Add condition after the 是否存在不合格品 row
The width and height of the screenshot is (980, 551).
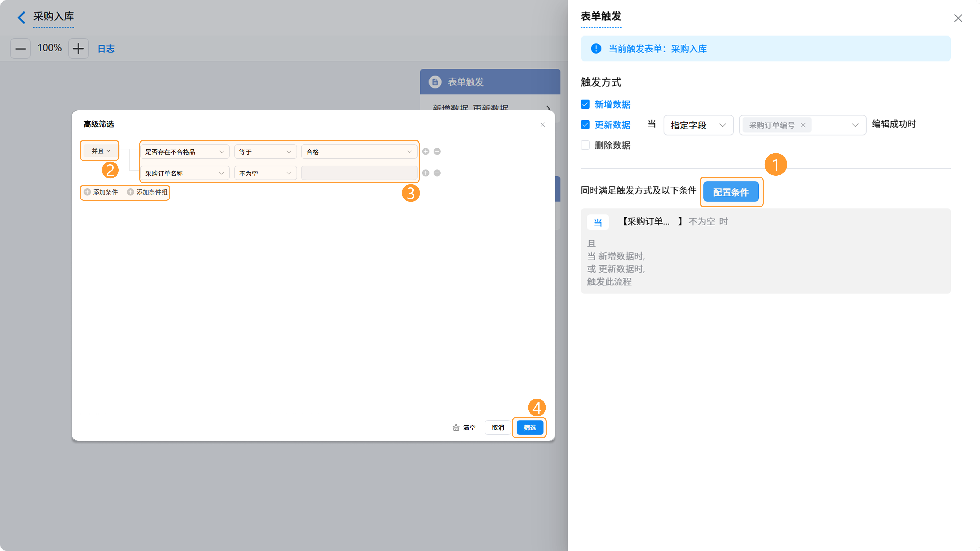point(426,151)
